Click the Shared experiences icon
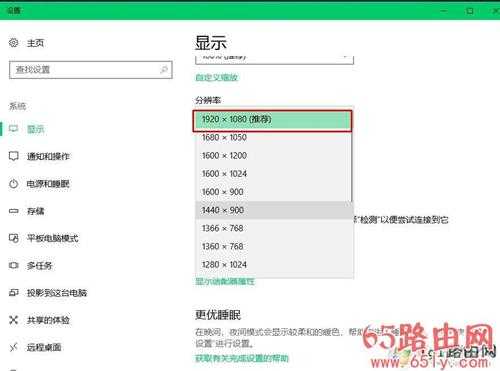Screen dimensions: 500x371 point(14,320)
